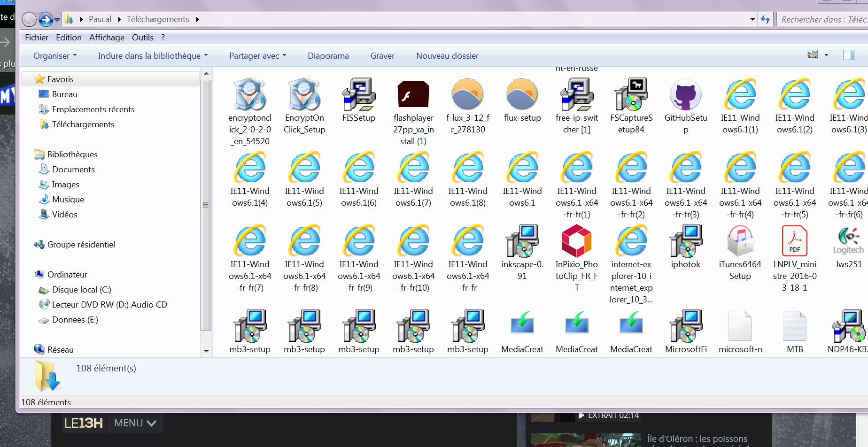Viewport: 868px width, 447px height.
Task: Expand the arrow after Pascal in address bar
Action: pos(119,19)
